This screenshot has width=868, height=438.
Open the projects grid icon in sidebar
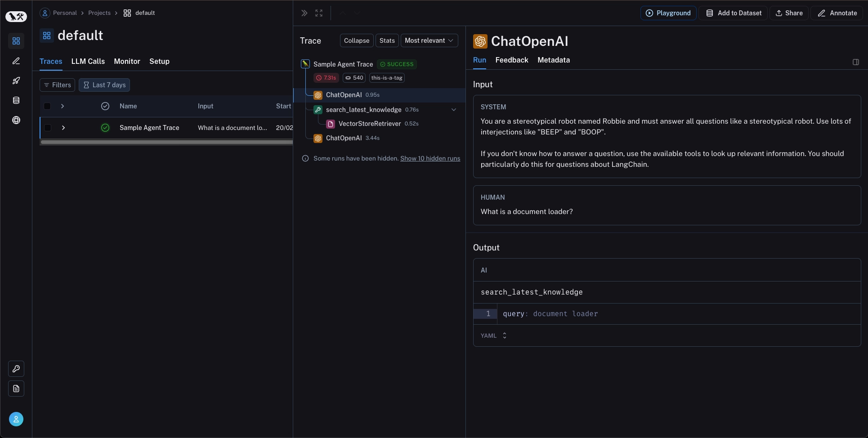[16, 41]
